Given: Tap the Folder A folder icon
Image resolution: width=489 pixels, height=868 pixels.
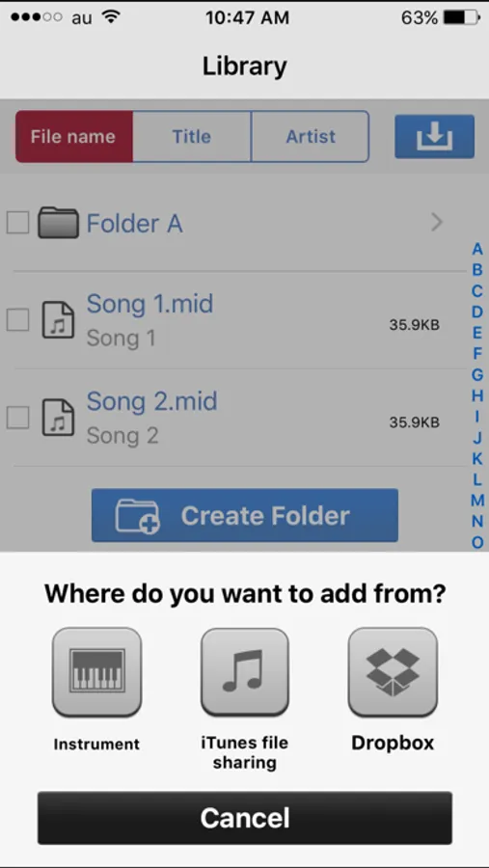Looking at the screenshot, I should (x=58, y=223).
